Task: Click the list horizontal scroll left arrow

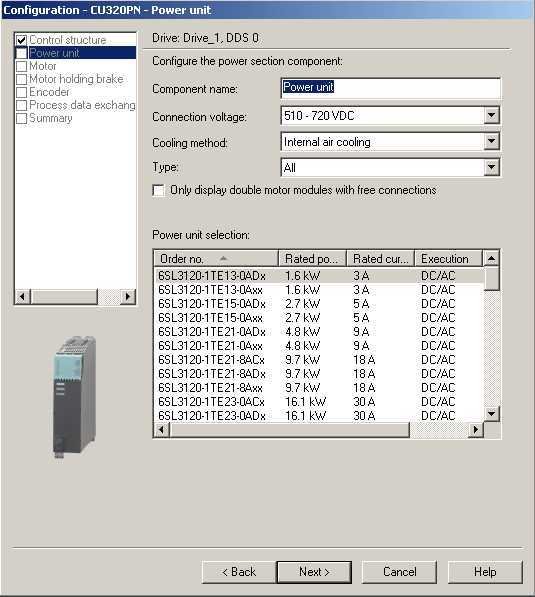Action: click(161, 429)
